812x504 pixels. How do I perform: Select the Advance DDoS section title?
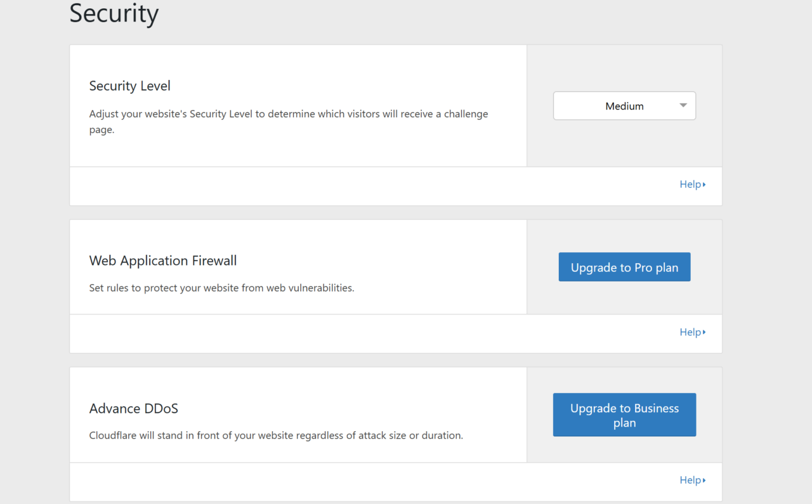(x=134, y=408)
